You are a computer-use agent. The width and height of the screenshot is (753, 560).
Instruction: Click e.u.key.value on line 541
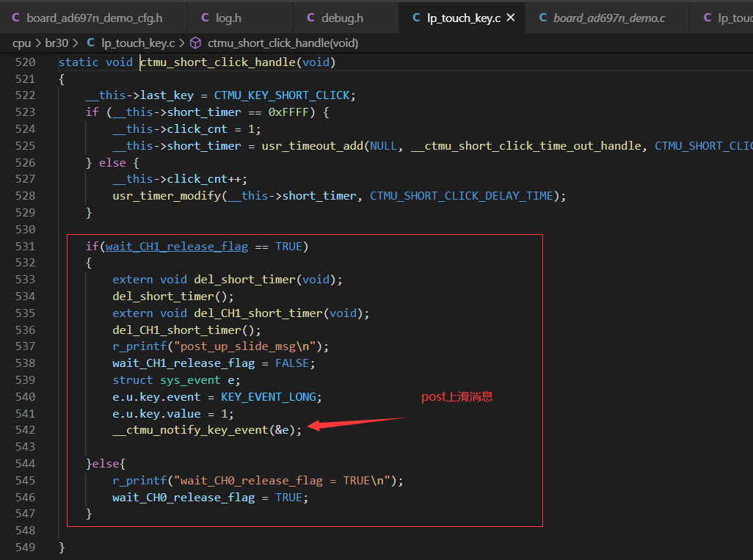coord(156,413)
